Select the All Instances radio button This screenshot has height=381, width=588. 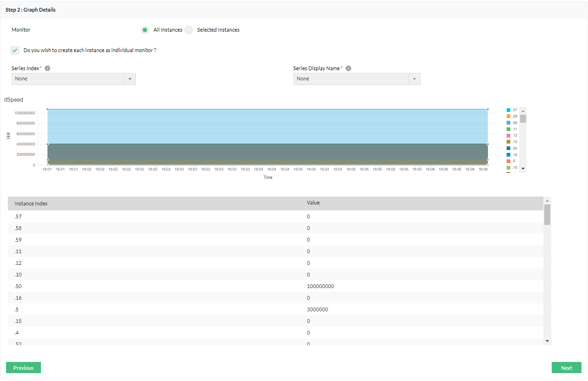click(145, 30)
